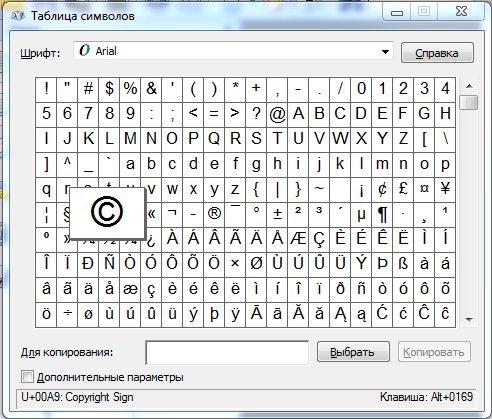Select the pilcrow ¶ character
This screenshot has height=419, width=492.
382,214
